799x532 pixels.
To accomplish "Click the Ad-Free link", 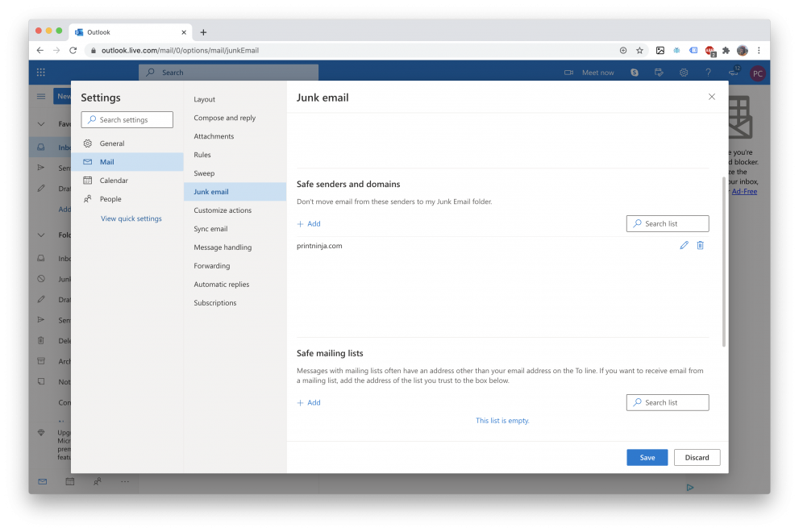I will point(744,192).
